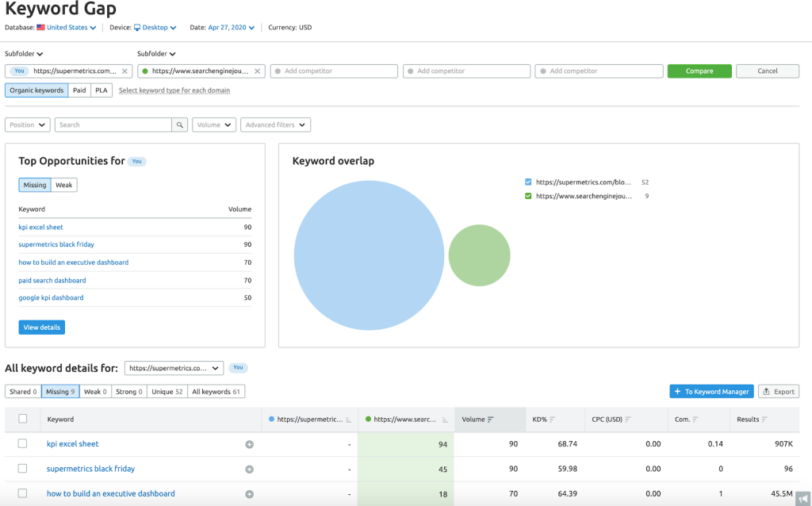This screenshot has width=812, height=506.
Task: Sort by the Results column icon
Action: click(x=765, y=420)
